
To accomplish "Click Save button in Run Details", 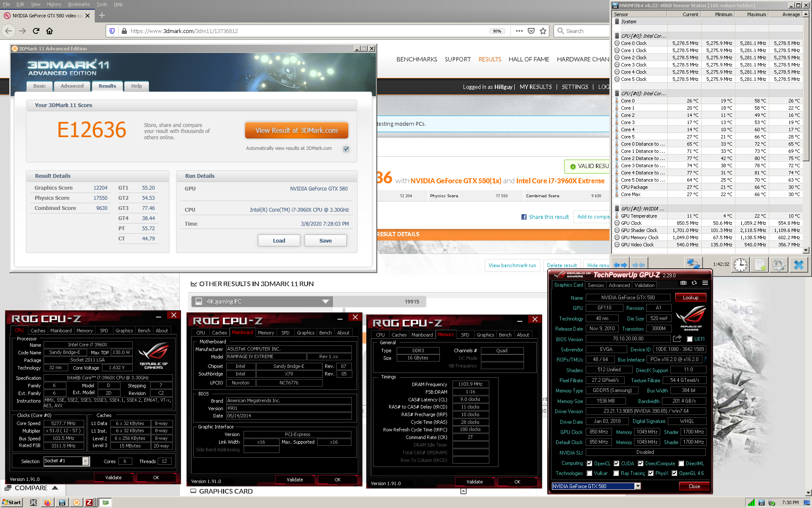I will 325,240.
